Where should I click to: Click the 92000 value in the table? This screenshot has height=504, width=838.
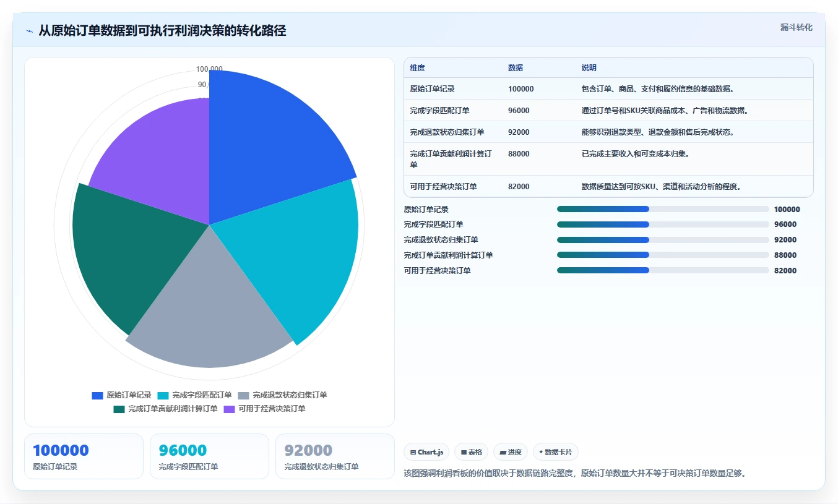pos(519,132)
